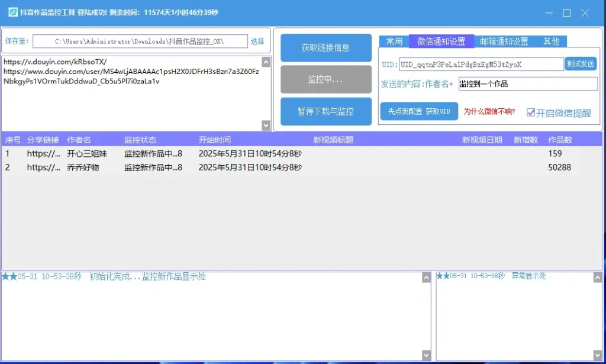This screenshot has width=606, height=364.
Task: Click the https://v.douyin.com/kRbsoTX/ link line
Action: click(x=55, y=62)
